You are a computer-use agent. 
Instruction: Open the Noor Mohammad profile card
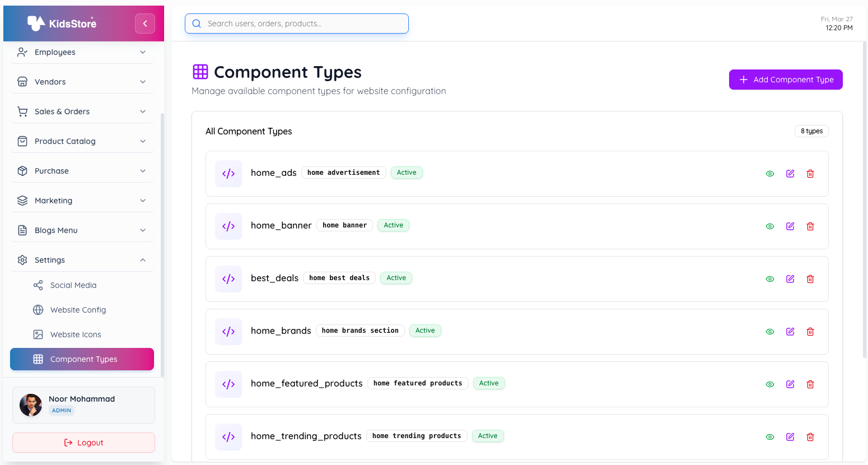[x=83, y=404]
